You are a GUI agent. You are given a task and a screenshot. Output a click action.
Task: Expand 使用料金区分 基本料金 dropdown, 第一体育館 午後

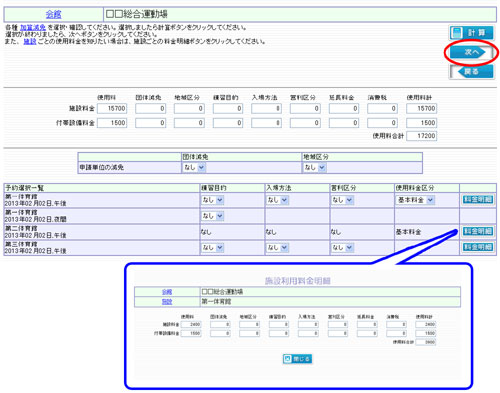pyautogui.click(x=415, y=200)
